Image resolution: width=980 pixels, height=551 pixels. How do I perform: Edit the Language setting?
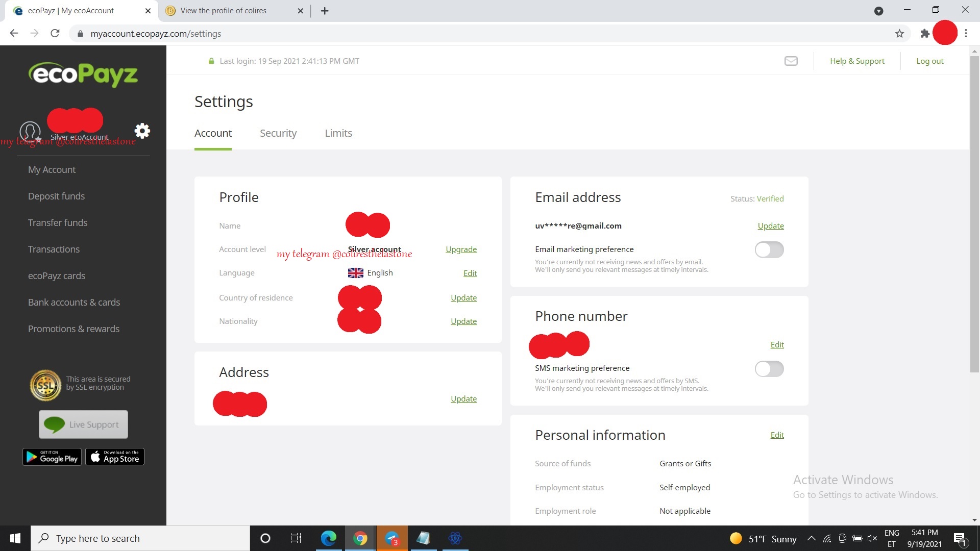click(470, 273)
